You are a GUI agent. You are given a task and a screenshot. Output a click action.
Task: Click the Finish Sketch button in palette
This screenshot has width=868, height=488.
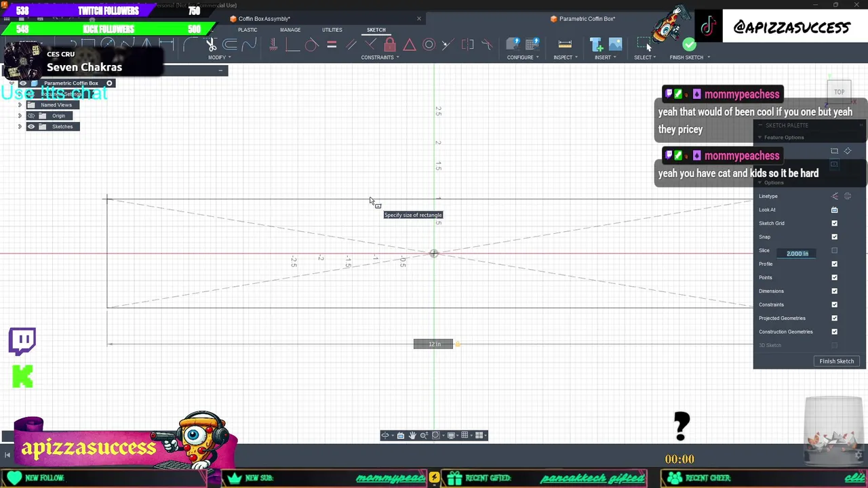(x=837, y=361)
